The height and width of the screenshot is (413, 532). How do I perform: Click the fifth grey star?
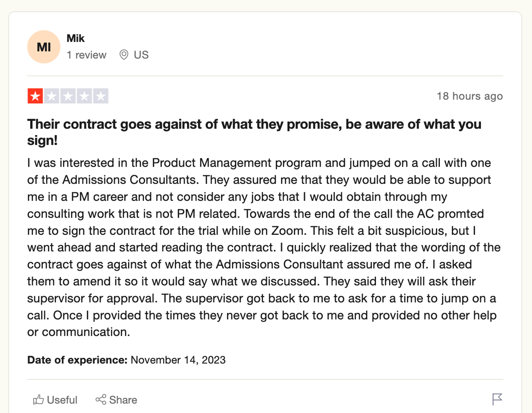pos(101,96)
